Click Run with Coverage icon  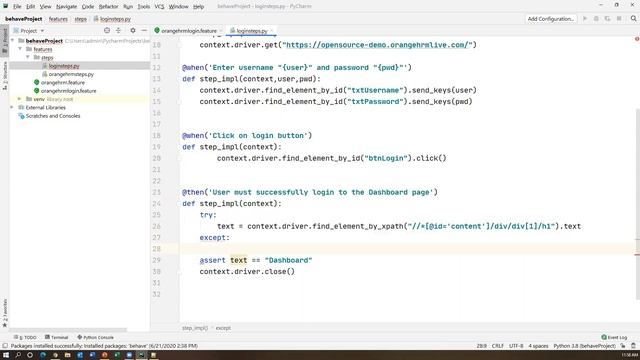point(607,19)
